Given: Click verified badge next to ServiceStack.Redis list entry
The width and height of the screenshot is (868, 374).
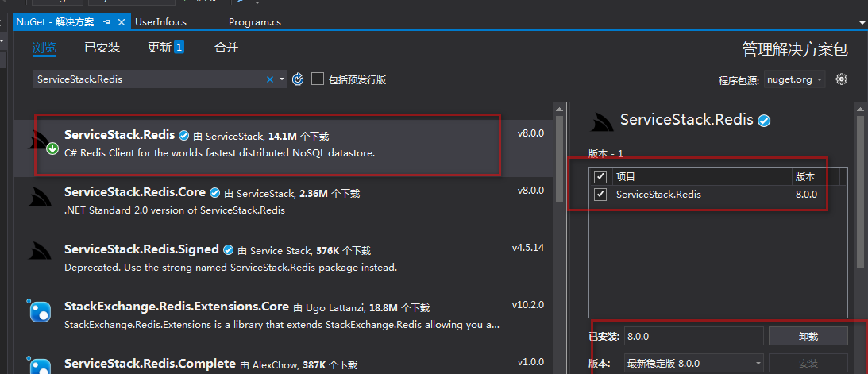Looking at the screenshot, I should (x=184, y=136).
